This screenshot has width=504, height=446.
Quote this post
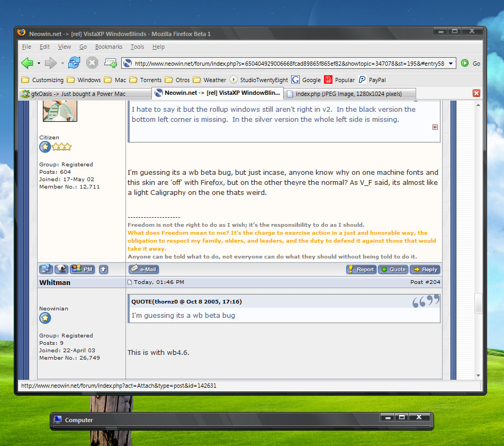[x=393, y=270]
